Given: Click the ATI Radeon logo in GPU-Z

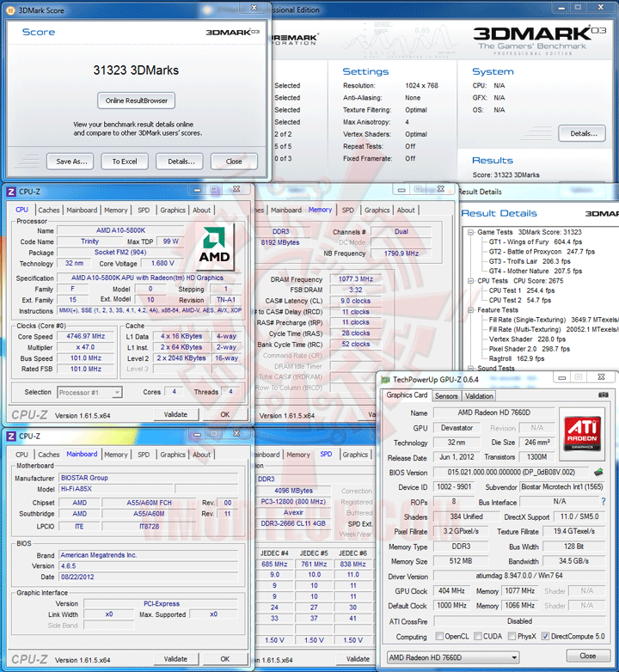Looking at the screenshot, I should (x=582, y=433).
